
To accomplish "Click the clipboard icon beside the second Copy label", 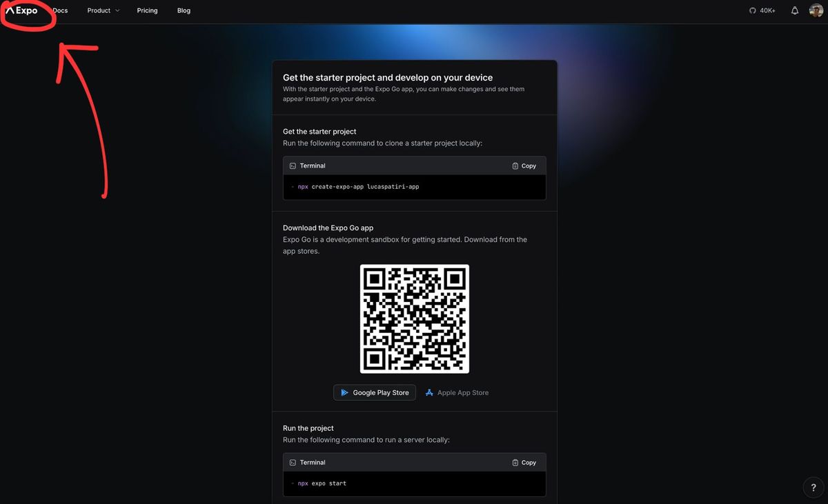I will 515,462.
